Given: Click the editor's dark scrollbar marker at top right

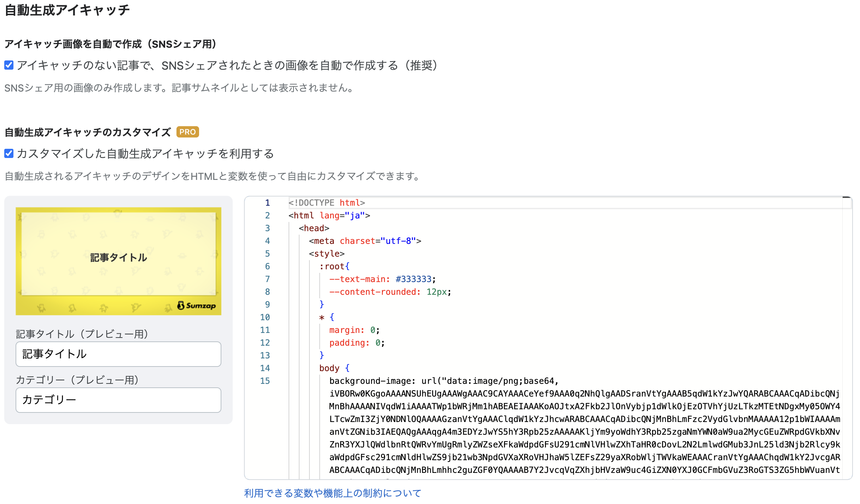Looking at the screenshot, I should (x=846, y=198).
